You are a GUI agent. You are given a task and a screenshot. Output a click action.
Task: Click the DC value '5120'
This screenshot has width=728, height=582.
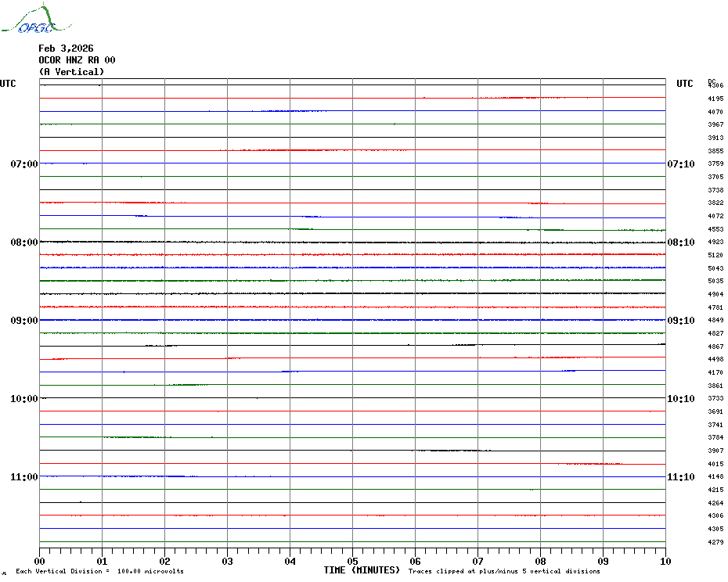[x=715, y=255]
